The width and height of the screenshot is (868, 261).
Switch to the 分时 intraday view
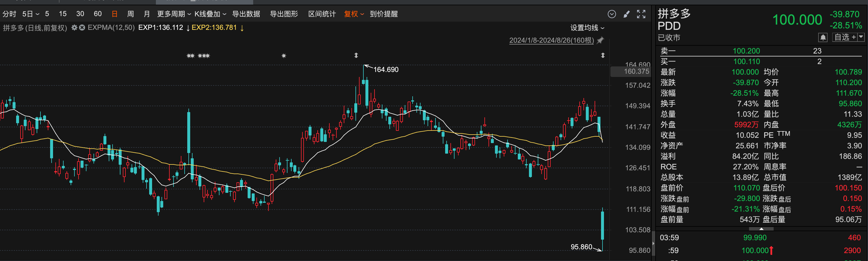pos(9,14)
